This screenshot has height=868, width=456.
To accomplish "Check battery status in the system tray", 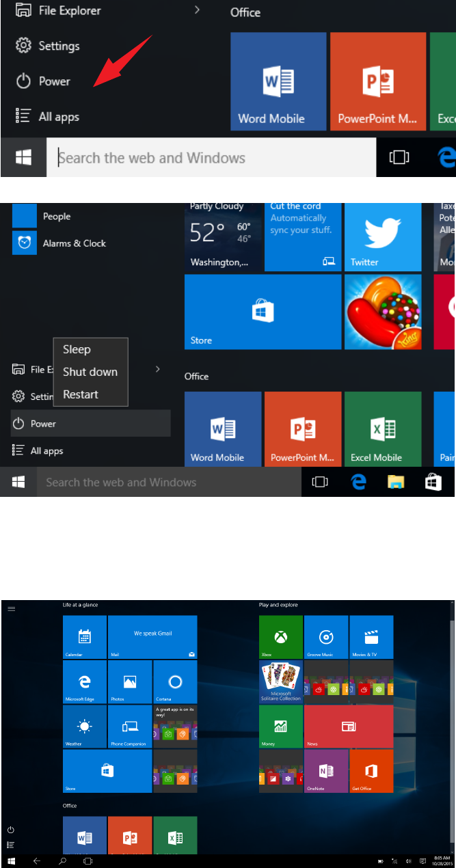I will (381, 861).
